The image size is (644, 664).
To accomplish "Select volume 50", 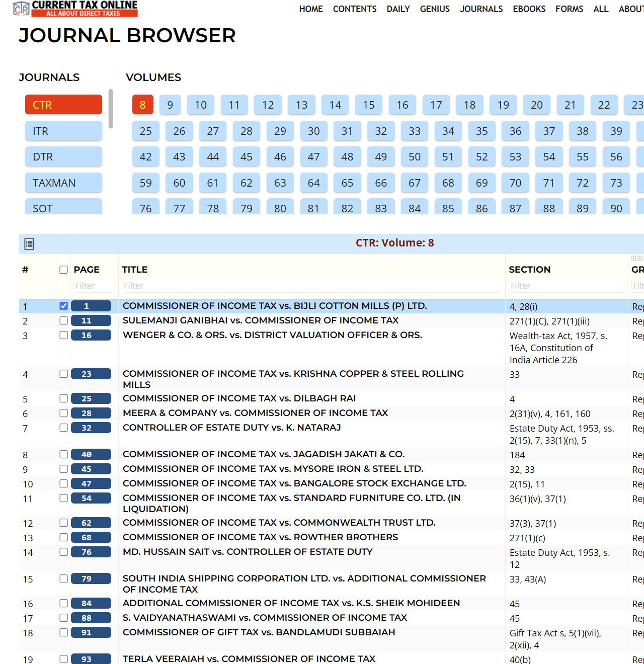I will tap(415, 156).
